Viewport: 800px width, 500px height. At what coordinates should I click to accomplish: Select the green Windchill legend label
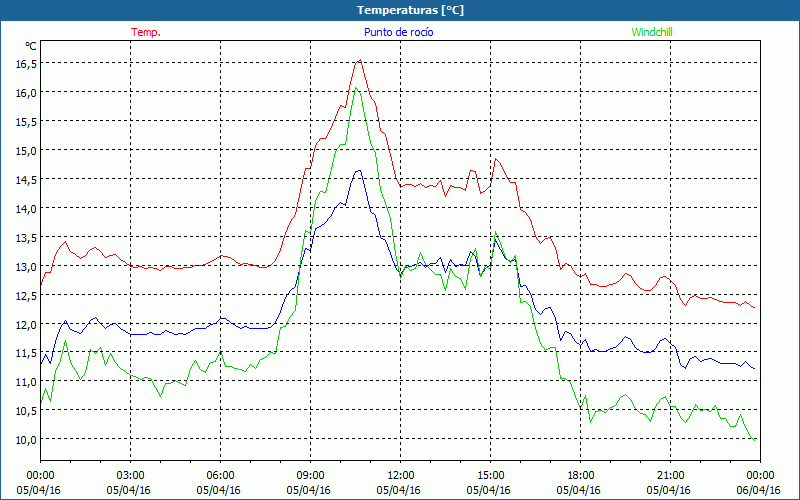coord(652,32)
